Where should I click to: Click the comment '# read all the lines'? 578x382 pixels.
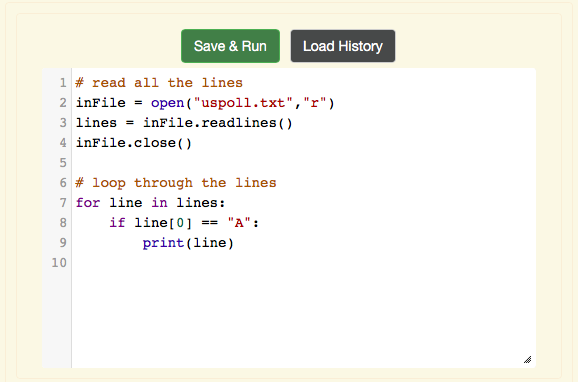click(x=159, y=83)
